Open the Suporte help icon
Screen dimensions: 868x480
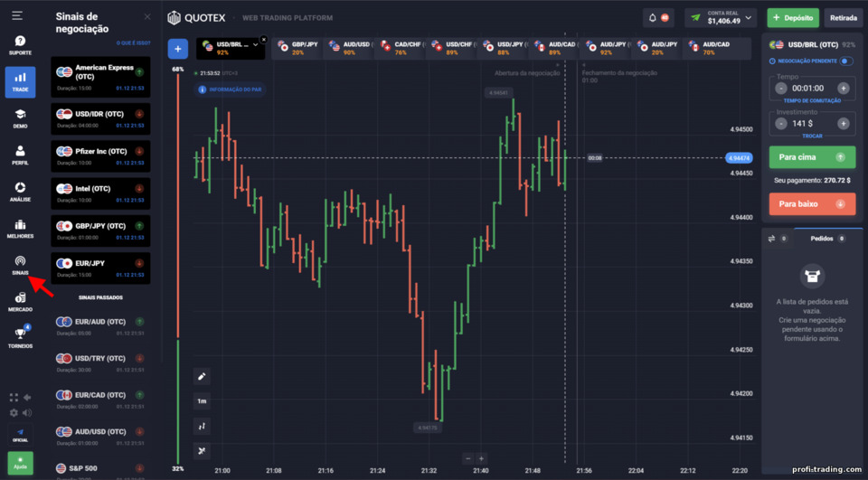pos(20,45)
